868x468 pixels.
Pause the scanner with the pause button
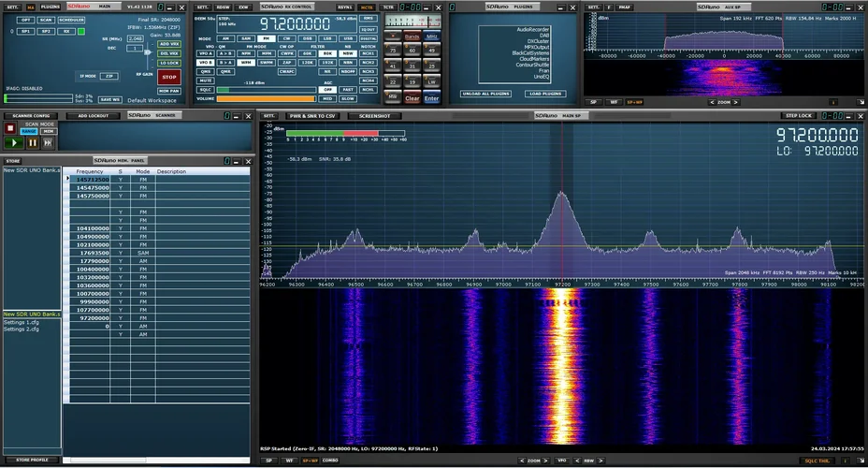pos(33,143)
